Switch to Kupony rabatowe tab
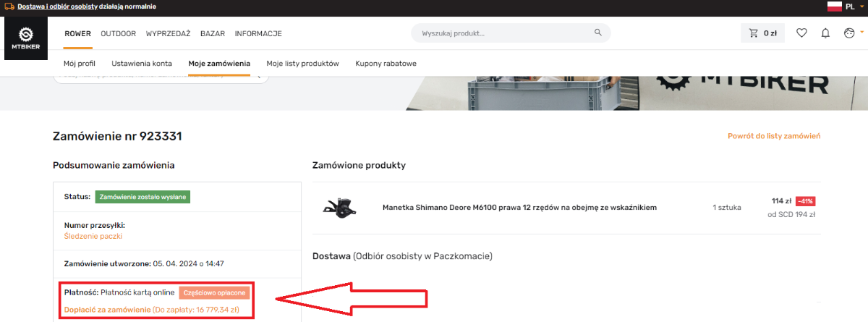868x322 pixels. point(386,64)
